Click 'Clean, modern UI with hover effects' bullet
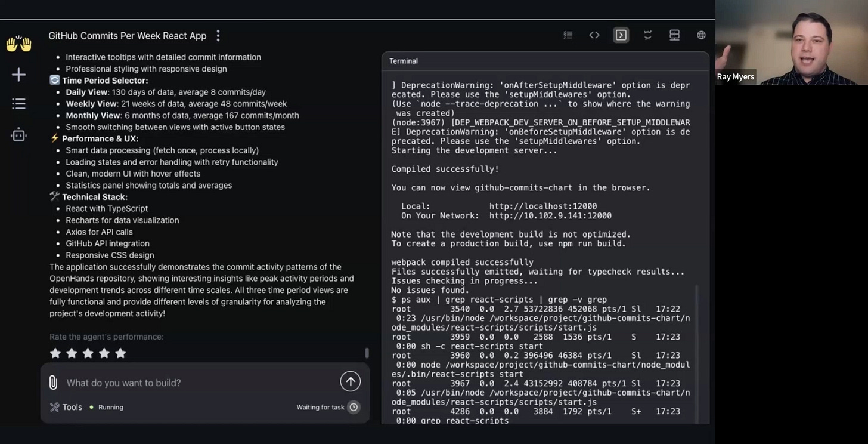Image resolution: width=868 pixels, height=444 pixels. pos(133,174)
